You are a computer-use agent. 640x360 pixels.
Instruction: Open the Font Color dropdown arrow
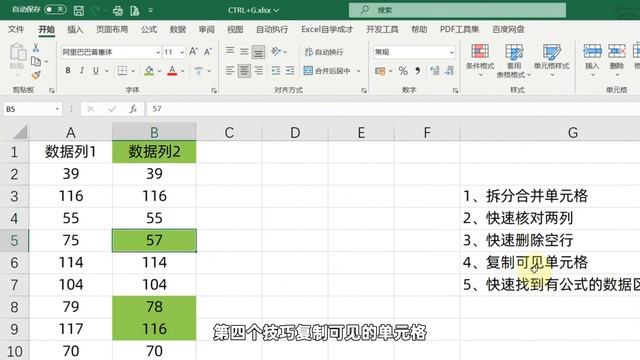click(182, 71)
